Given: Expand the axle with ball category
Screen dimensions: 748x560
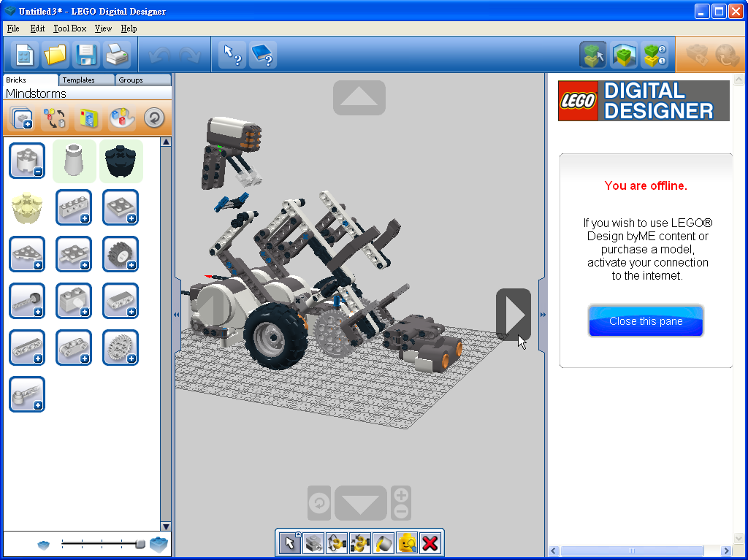Looking at the screenshot, I should coord(27,301).
